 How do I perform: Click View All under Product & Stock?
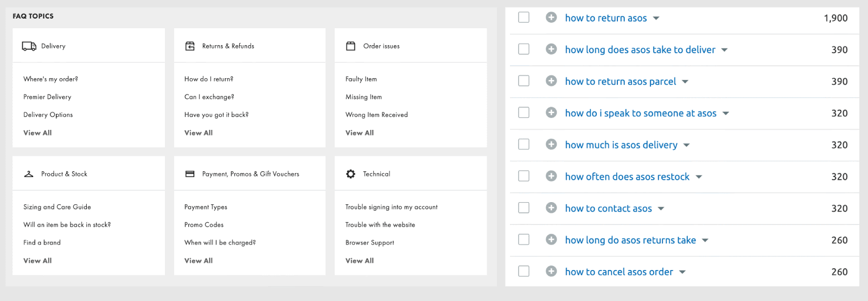pyautogui.click(x=37, y=261)
